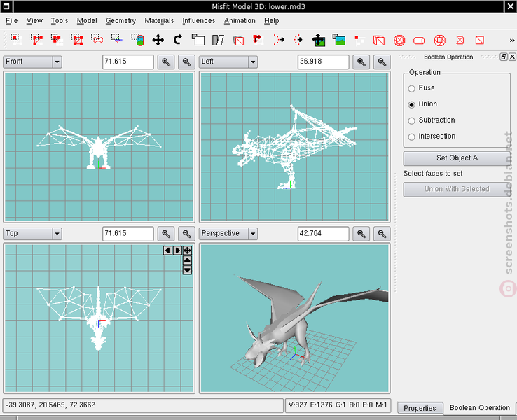Screen dimensions: 517x420
Task: Open the Left view direction dropdown
Action: 228,62
